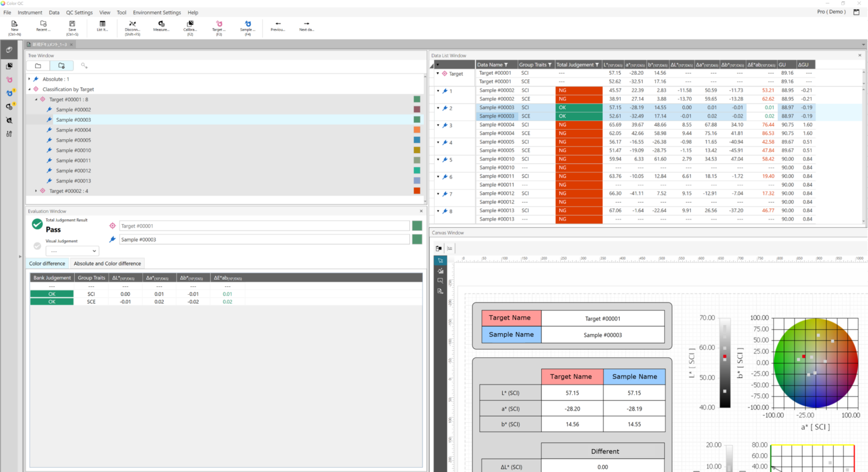Collapse the Classification by Target tree node
868x472 pixels.
(x=29, y=89)
